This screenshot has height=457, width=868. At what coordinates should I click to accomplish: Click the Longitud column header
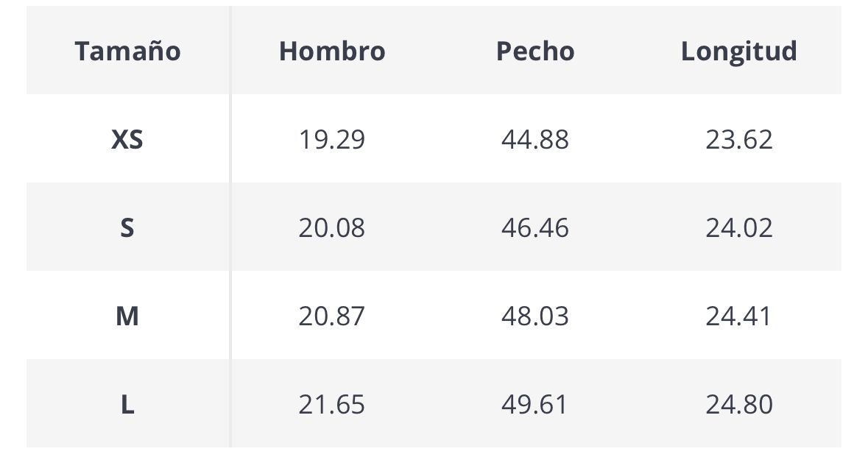click(738, 51)
